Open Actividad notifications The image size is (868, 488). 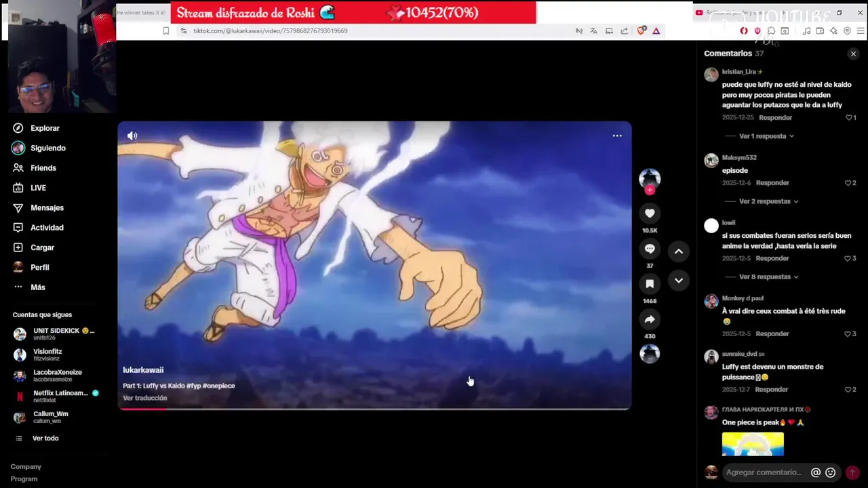click(x=39, y=228)
